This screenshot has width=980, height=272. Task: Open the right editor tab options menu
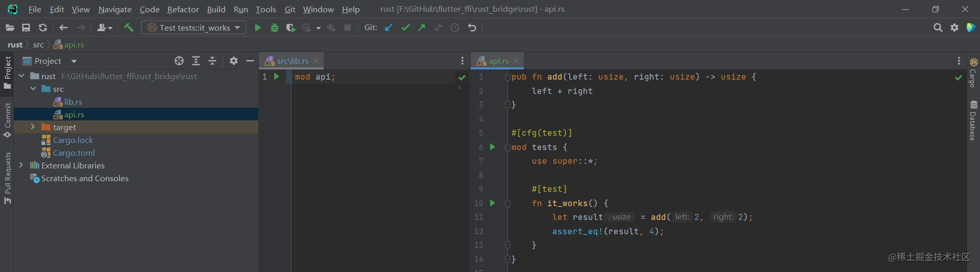[x=959, y=61]
